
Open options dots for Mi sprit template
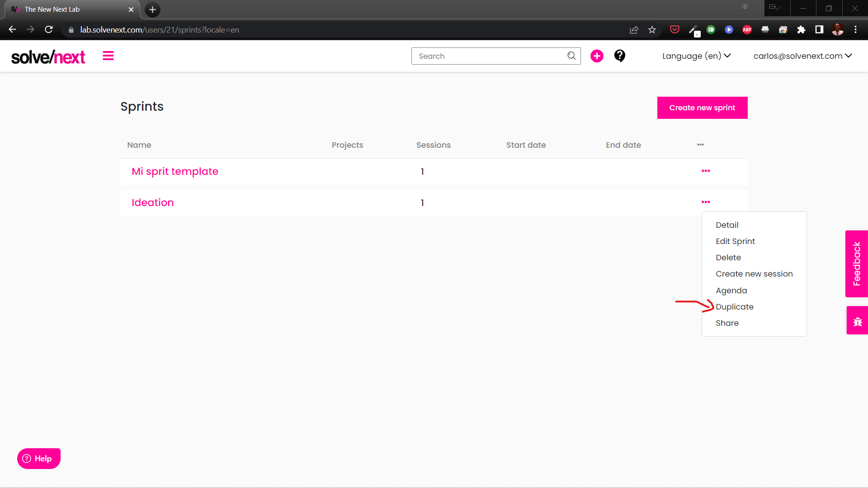(x=706, y=171)
